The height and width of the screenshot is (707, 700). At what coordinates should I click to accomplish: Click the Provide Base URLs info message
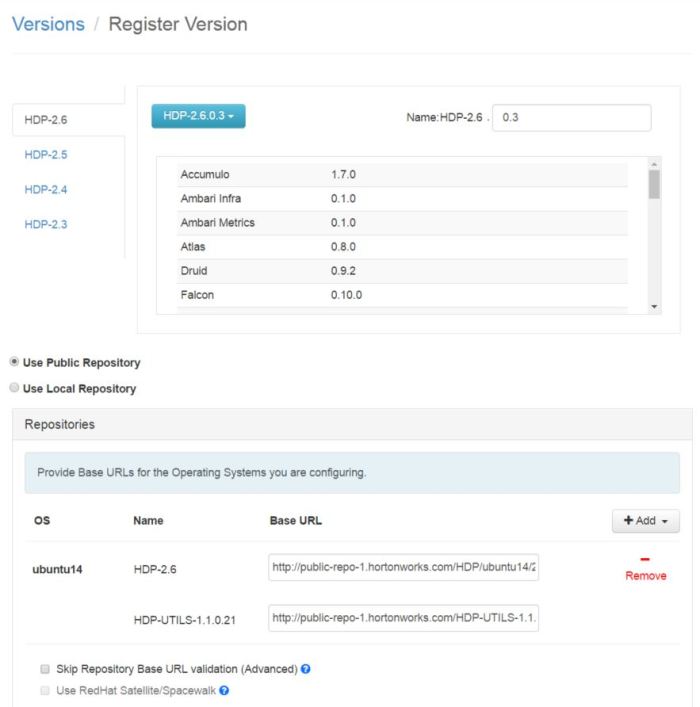click(352, 473)
